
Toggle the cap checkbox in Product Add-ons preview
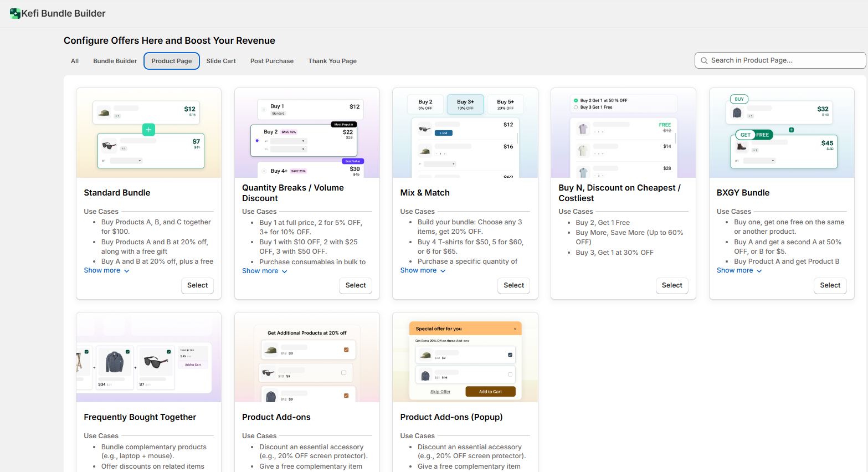(x=346, y=350)
